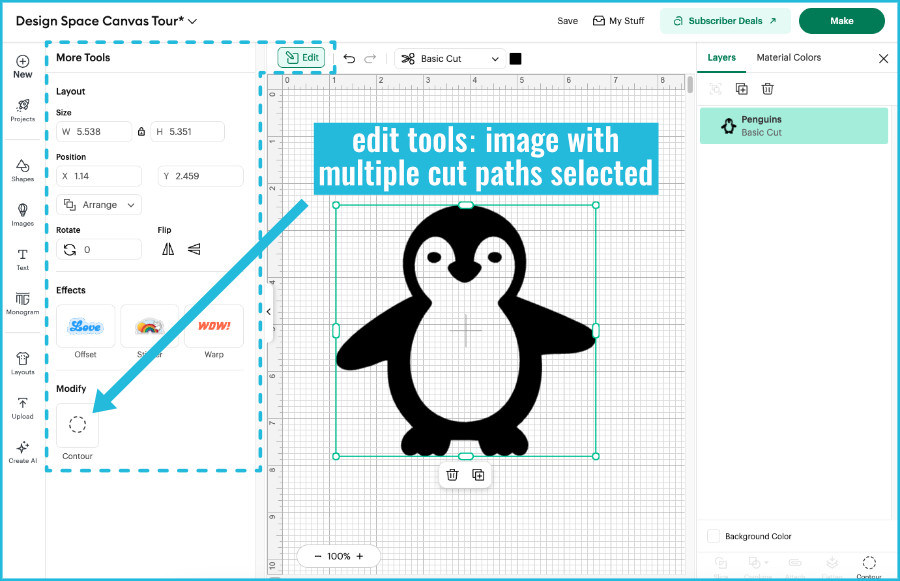
Task: Open the Basic Cut operation dropdown
Action: [450, 59]
